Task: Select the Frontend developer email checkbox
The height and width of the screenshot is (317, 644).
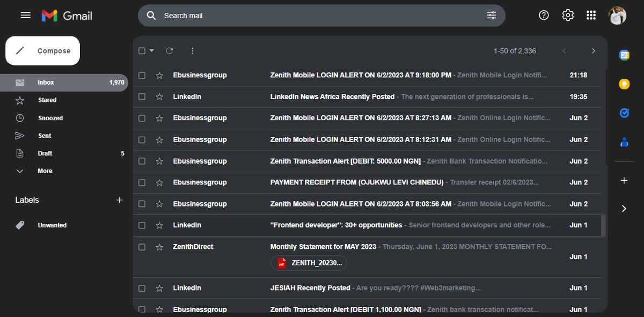Action: pyautogui.click(x=142, y=225)
